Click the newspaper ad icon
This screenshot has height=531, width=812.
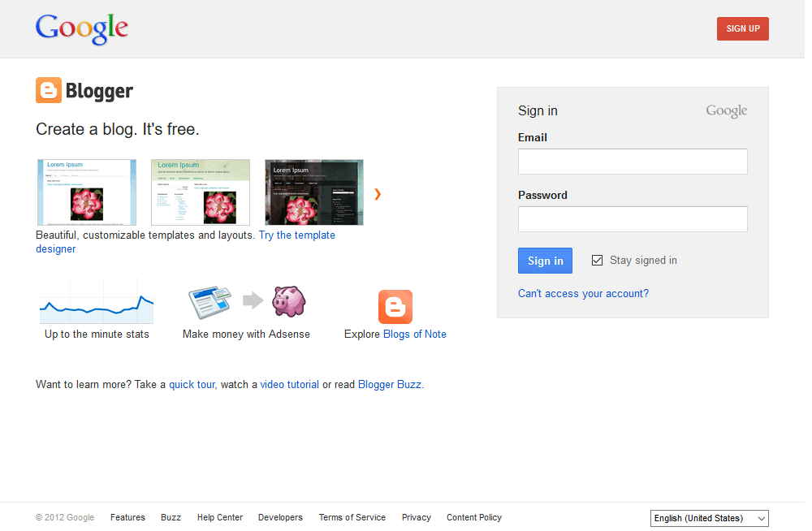click(209, 303)
